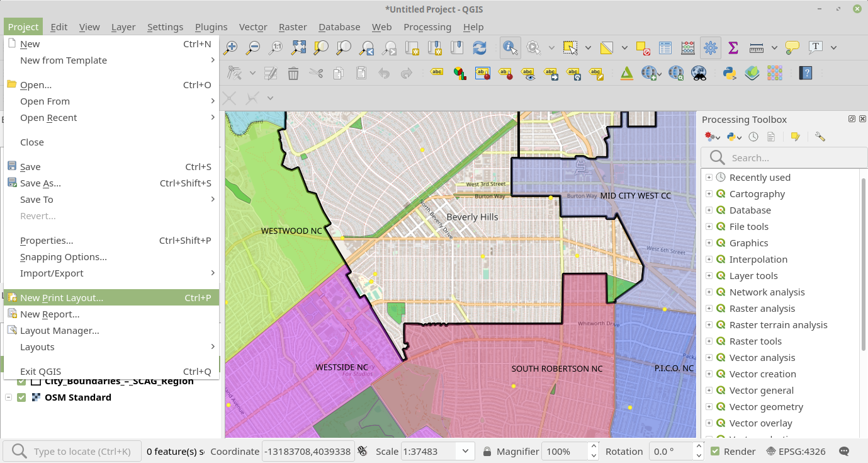Open Processing options wrench icon

pyautogui.click(x=820, y=137)
